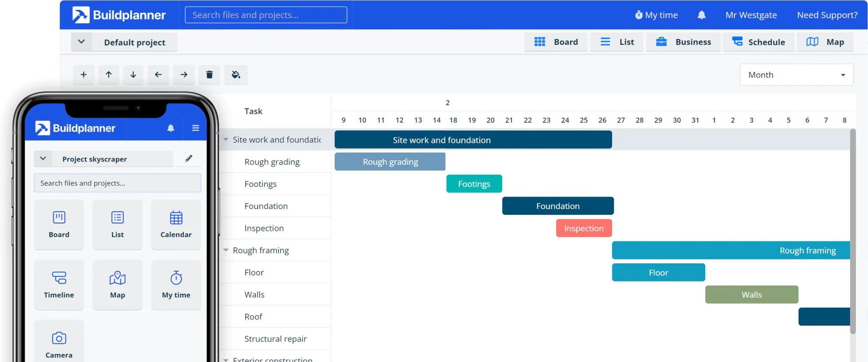Click the add task plus icon
This screenshot has width=868, height=362.
click(x=83, y=75)
